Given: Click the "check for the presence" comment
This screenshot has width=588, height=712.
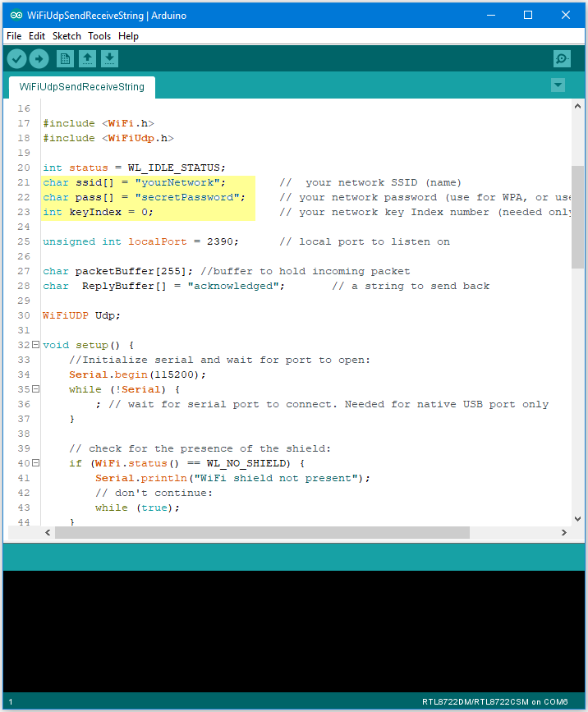Looking at the screenshot, I should (200, 448).
